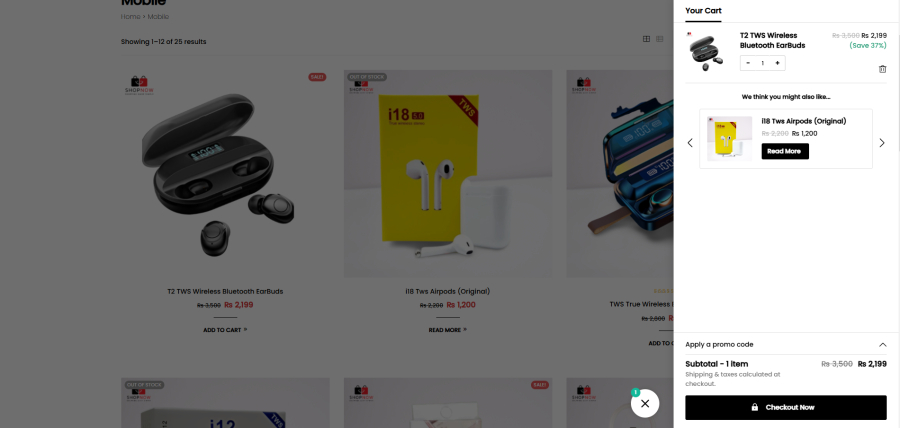900x428 pixels.
Task: Click Add To Cart under T2 TWS EarBuds
Action: 225,330
